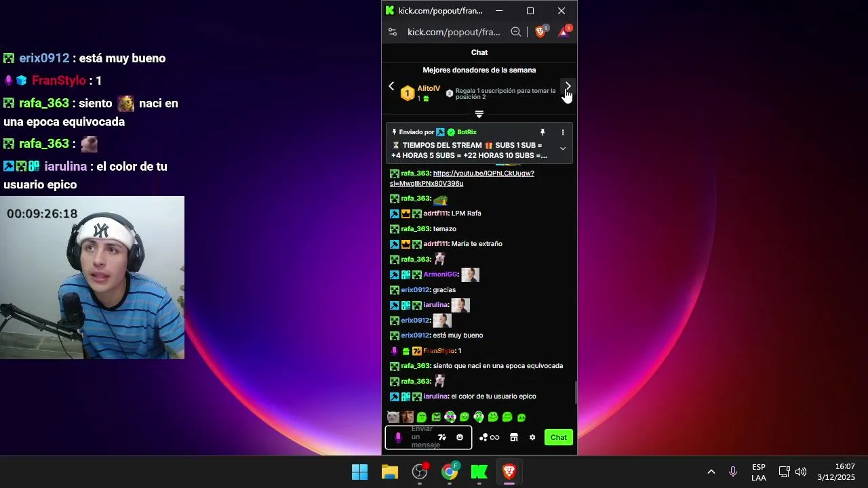Image resolution: width=868 pixels, height=488 pixels.
Task: Click the zoom magnifier icon in address bar
Action: (516, 32)
